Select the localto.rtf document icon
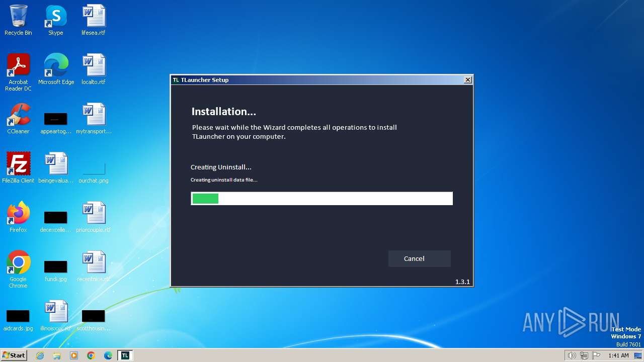 coord(94,69)
